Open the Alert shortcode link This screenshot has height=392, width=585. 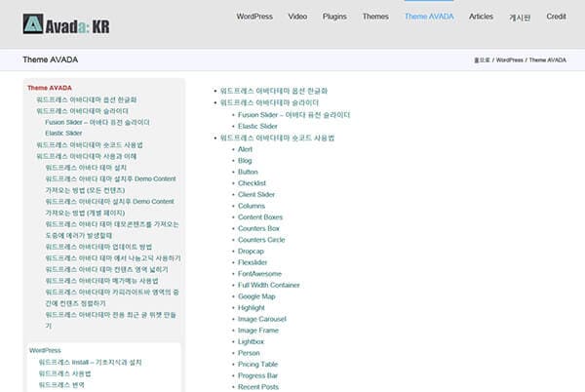pos(245,149)
